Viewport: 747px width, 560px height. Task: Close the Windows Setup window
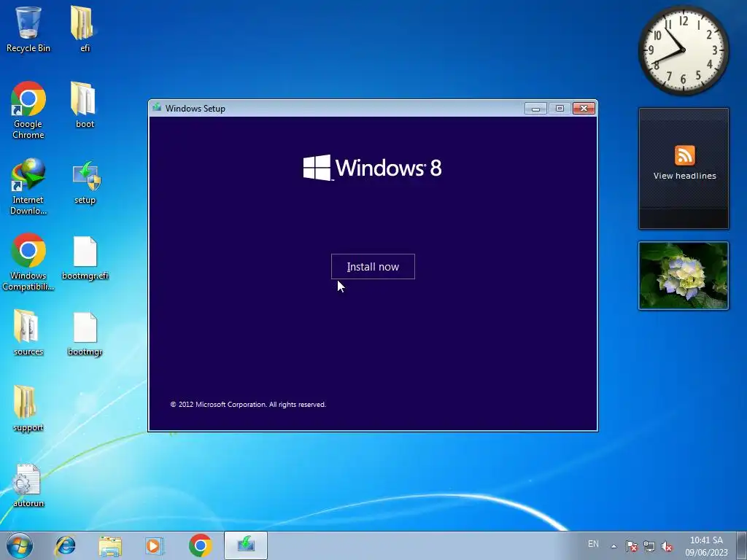[x=584, y=109]
